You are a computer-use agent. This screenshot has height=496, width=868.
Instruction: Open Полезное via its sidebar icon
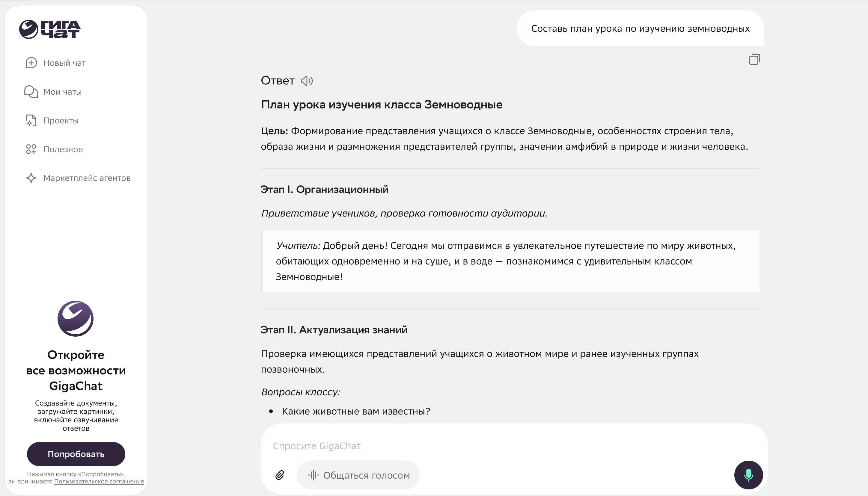pos(31,149)
